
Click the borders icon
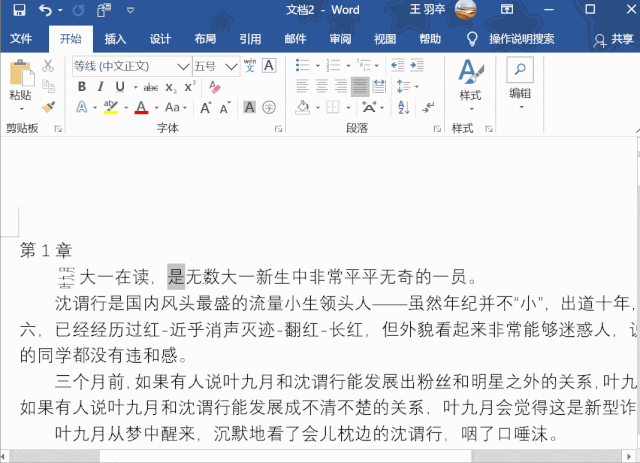[x=333, y=107]
